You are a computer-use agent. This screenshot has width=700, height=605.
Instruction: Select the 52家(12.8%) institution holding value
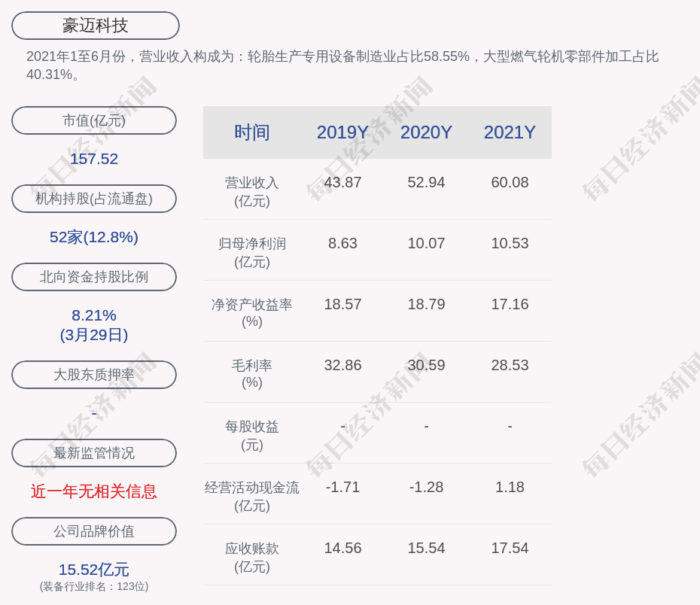[x=94, y=237]
